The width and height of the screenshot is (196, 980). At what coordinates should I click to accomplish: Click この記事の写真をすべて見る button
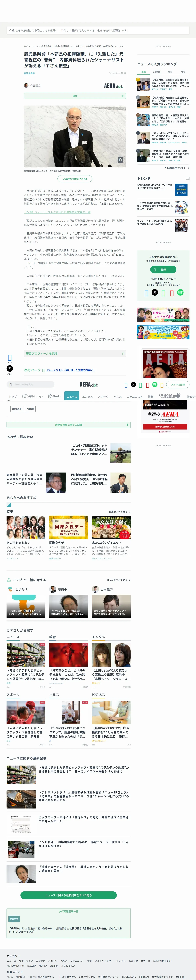(x=75, y=178)
